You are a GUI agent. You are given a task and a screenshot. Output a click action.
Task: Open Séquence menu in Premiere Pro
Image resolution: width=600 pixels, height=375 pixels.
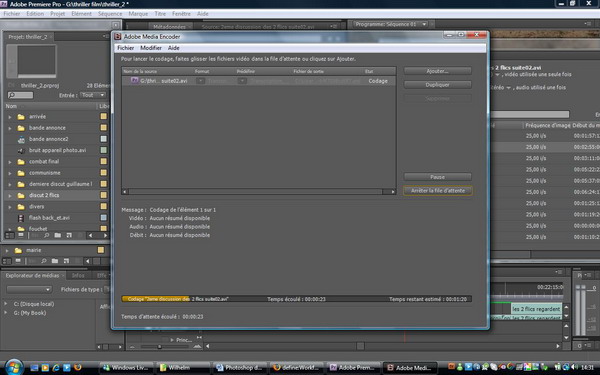pos(110,14)
